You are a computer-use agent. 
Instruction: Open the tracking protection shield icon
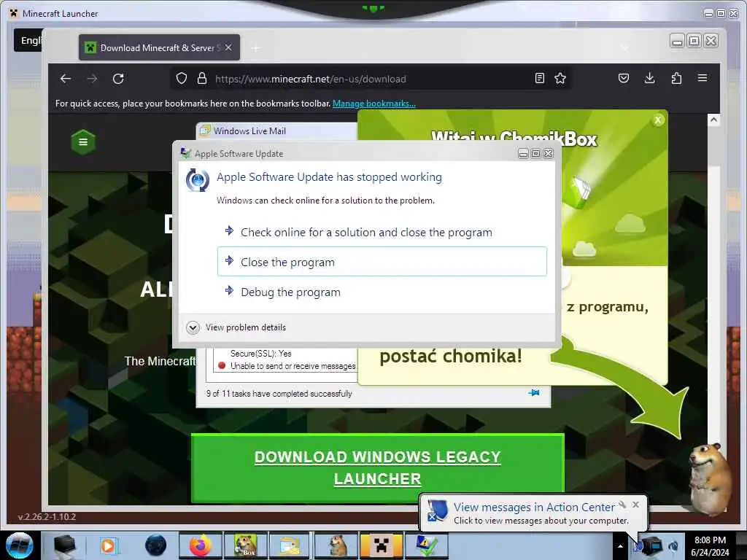point(182,78)
